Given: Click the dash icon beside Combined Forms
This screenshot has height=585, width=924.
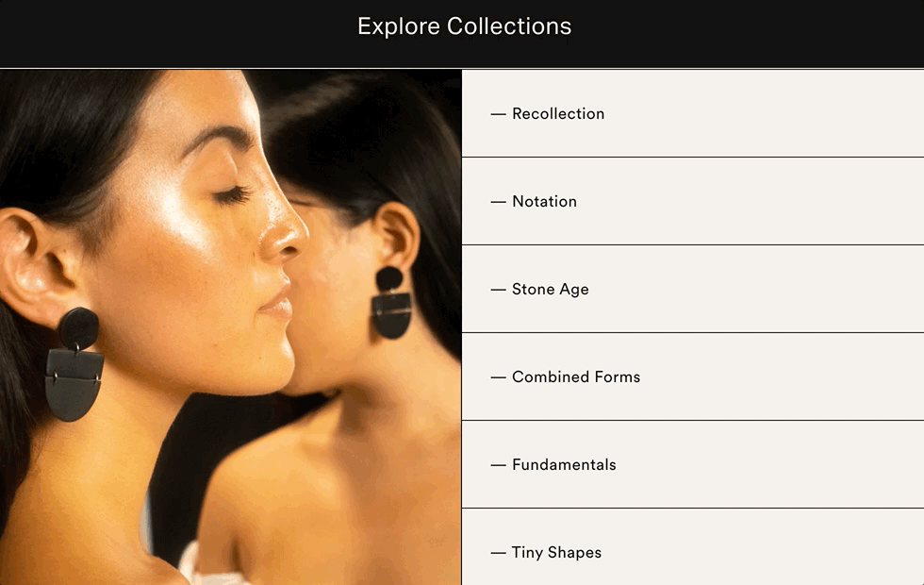Looking at the screenshot, I should pos(499,378).
